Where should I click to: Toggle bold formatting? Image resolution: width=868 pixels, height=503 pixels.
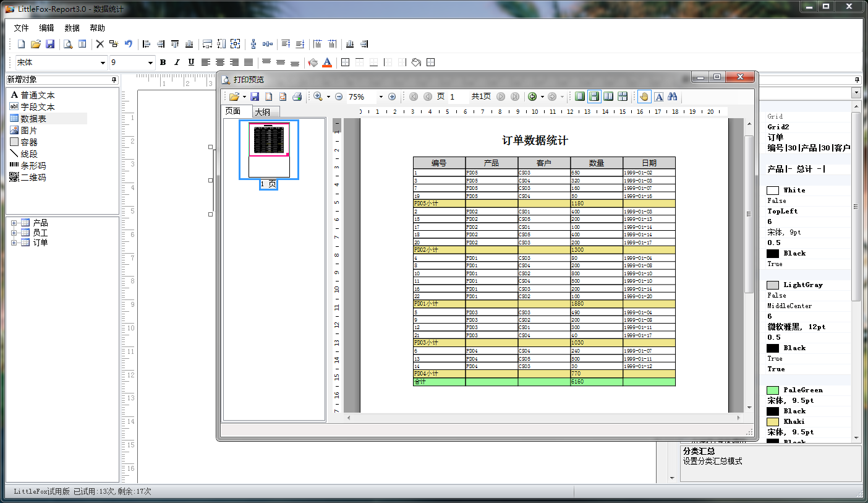click(163, 62)
